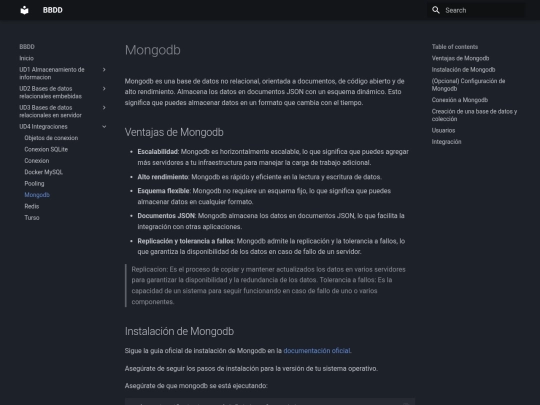Click the Documentos JSON bold term
Screen dimensions: 540x405
coord(166,216)
